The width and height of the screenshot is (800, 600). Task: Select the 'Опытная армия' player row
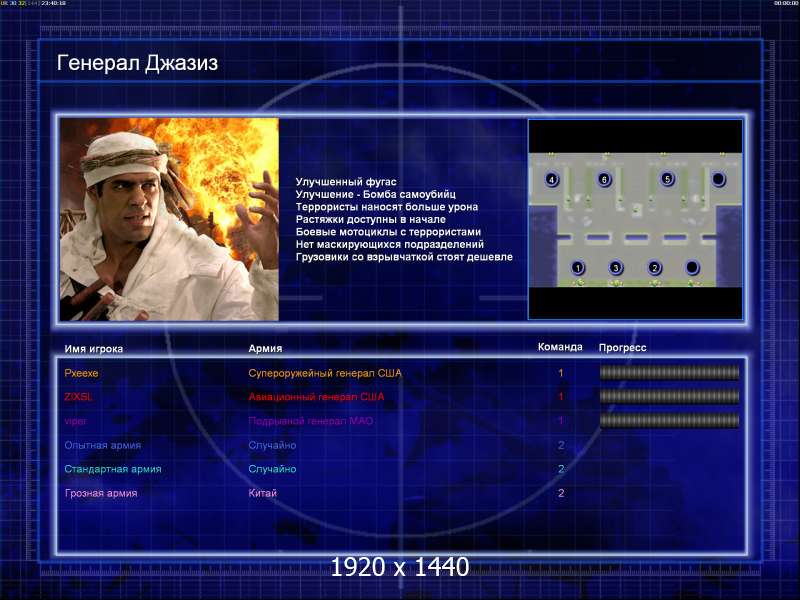click(103, 445)
